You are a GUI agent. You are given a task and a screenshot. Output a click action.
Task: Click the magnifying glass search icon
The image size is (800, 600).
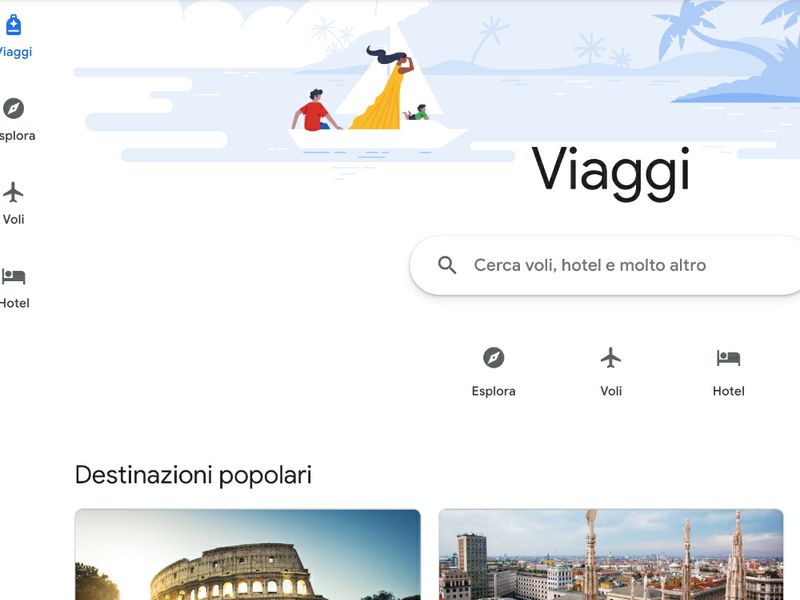(x=447, y=265)
